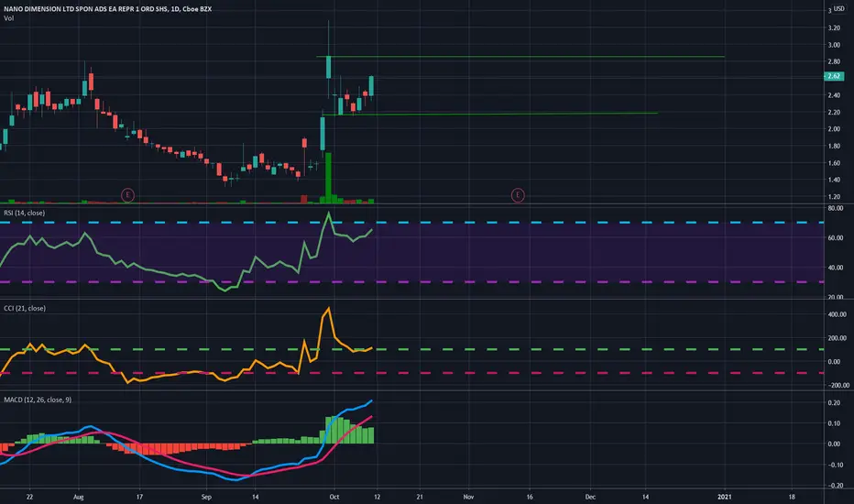Click the Vol indicator label
This screenshot has height=504, width=854.
[9, 18]
